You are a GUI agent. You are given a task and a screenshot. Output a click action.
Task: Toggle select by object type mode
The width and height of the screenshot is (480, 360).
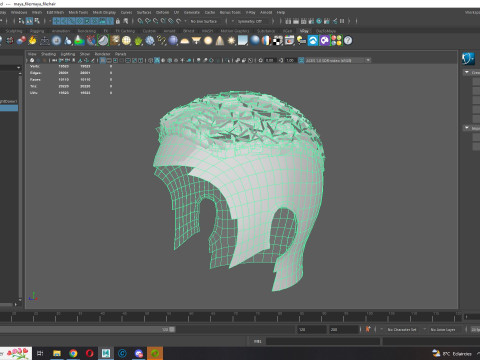29,21
